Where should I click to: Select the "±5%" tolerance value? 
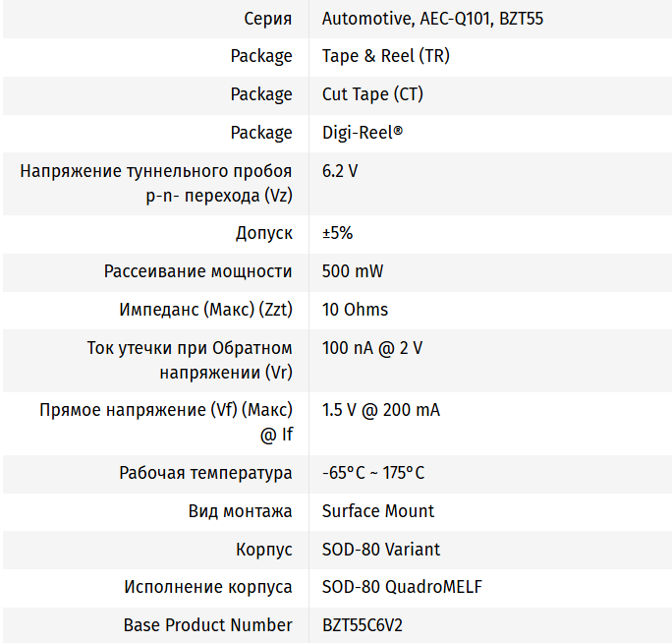click(x=337, y=233)
